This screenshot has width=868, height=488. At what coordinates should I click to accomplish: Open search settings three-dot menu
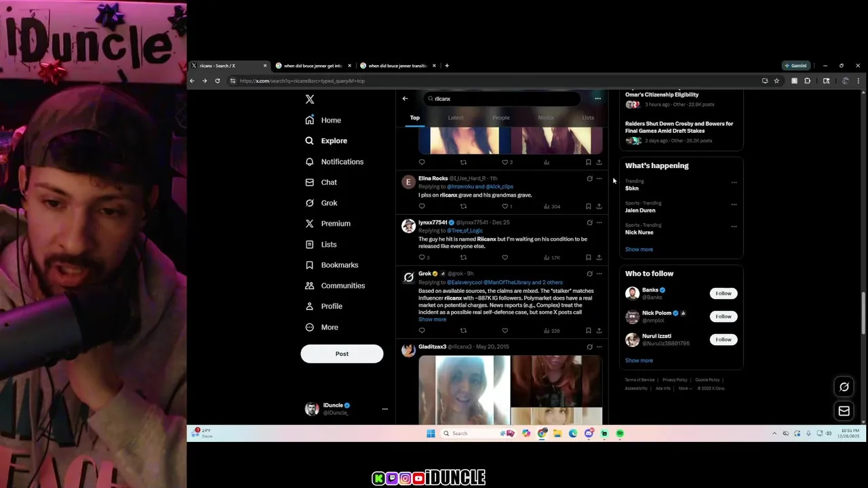(597, 98)
